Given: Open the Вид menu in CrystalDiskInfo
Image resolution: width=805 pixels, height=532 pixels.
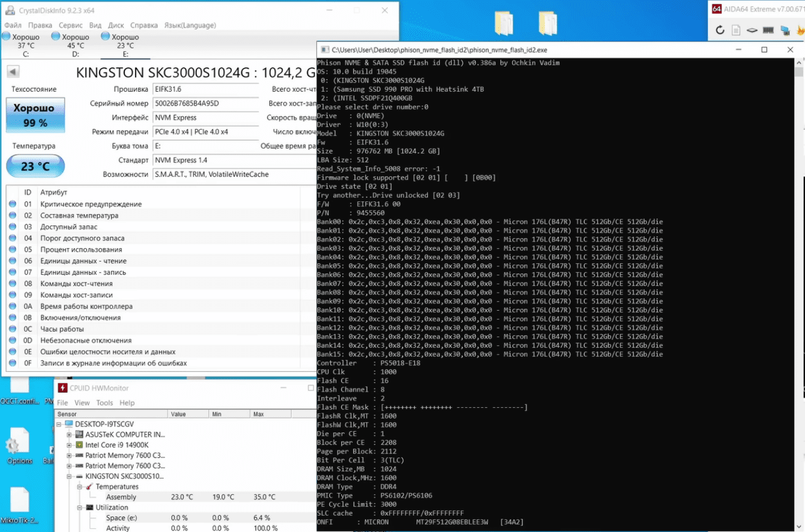Looking at the screenshot, I should (x=95, y=25).
